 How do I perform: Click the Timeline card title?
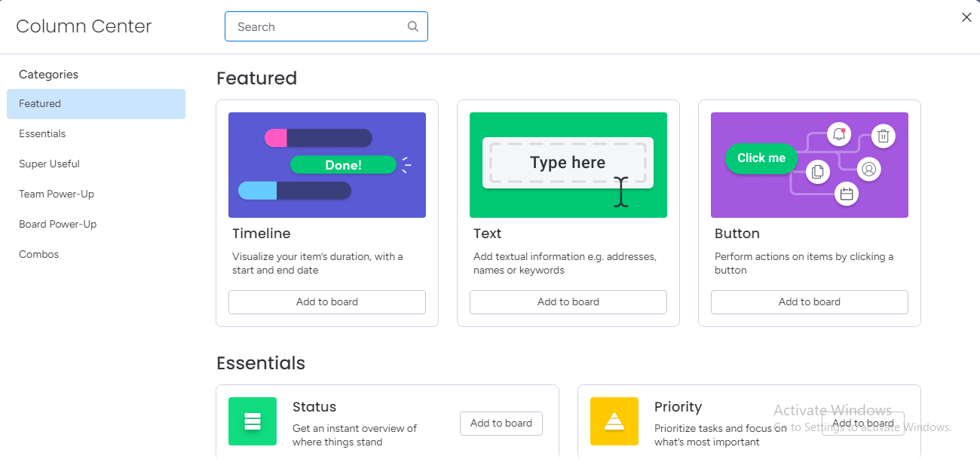262,234
